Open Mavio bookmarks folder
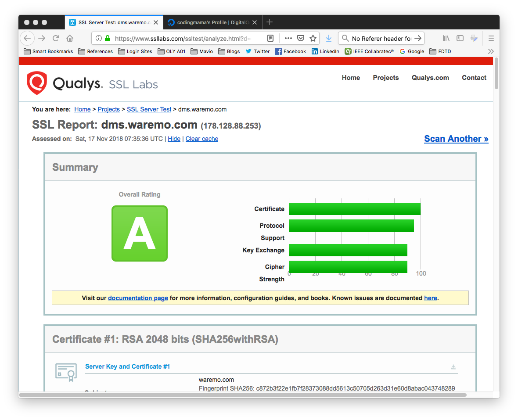The image size is (518, 420). (202, 51)
